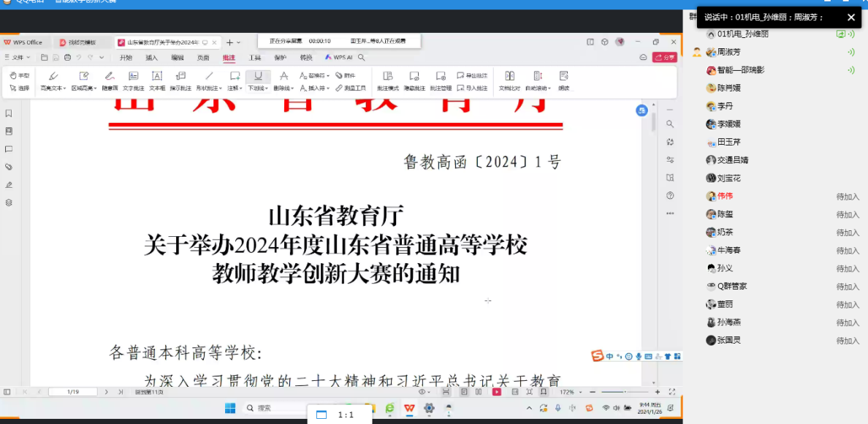Click the 朗读 read aloud icon
Screen dimensions: 868x424
click(563, 80)
